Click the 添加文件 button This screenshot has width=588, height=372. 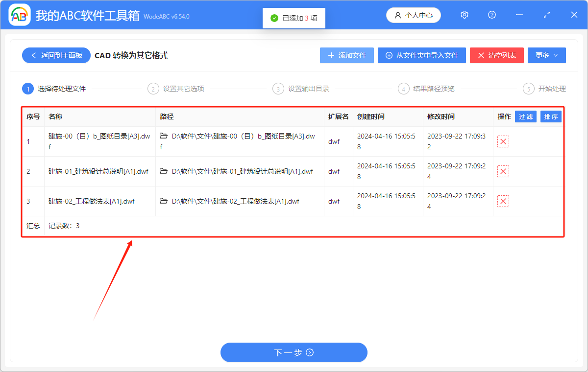pyautogui.click(x=346, y=55)
